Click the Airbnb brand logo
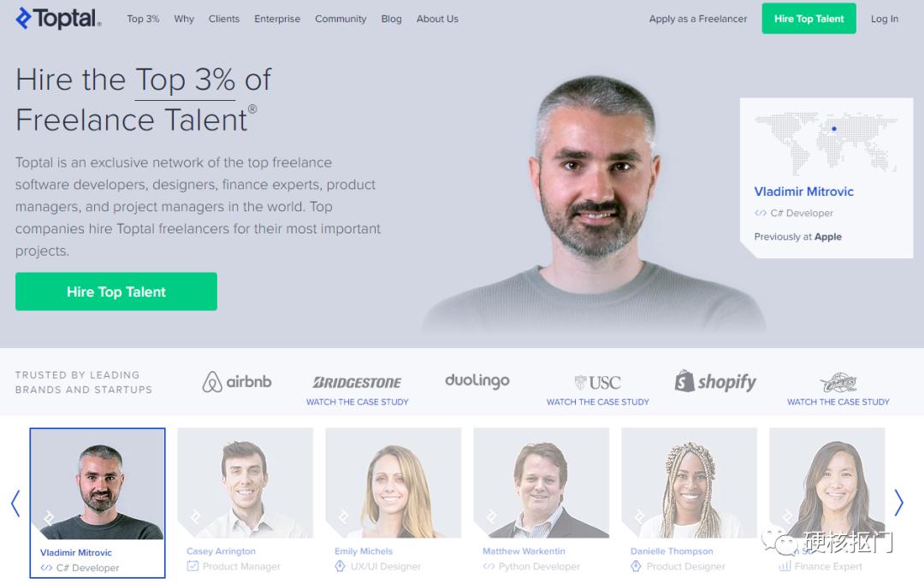This screenshot has width=924, height=583. (x=237, y=381)
